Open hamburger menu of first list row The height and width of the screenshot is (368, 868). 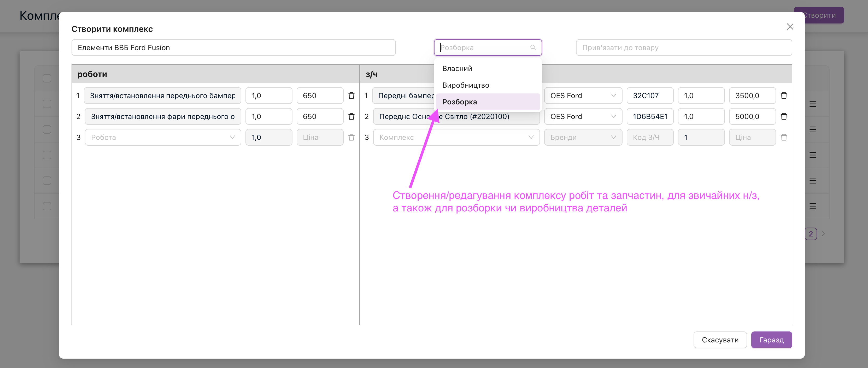click(x=813, y=104)
